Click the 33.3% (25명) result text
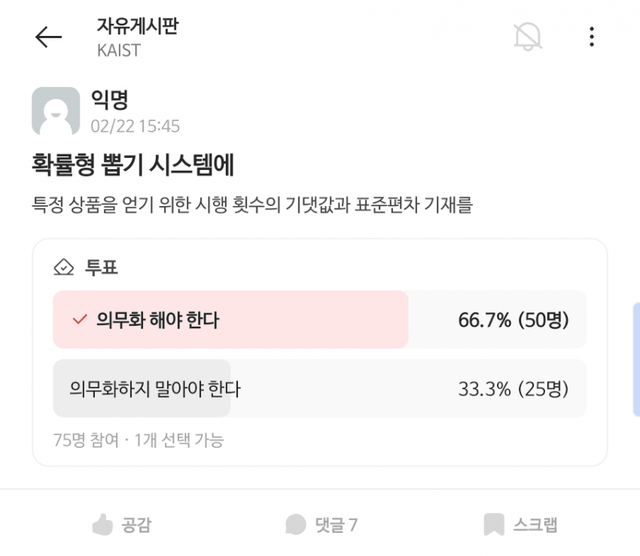This screenshot has height=556, width=640. (x=512, y=388)
